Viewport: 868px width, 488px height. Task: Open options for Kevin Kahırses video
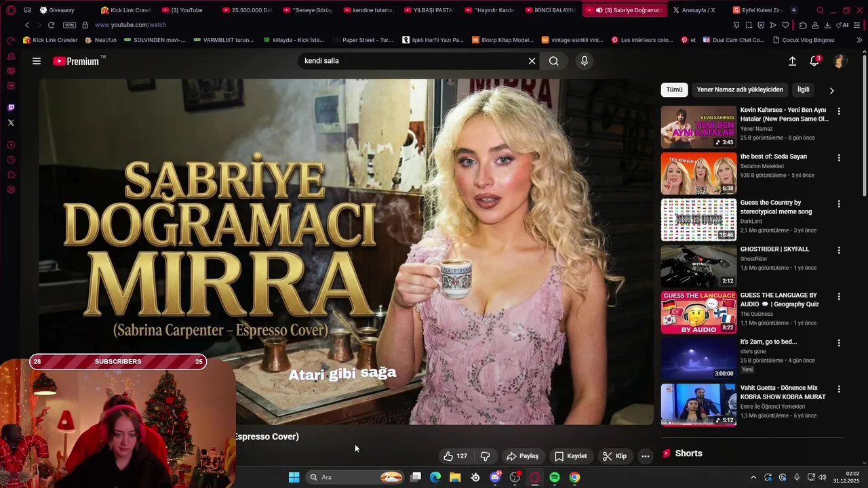[x=839, y=111]
